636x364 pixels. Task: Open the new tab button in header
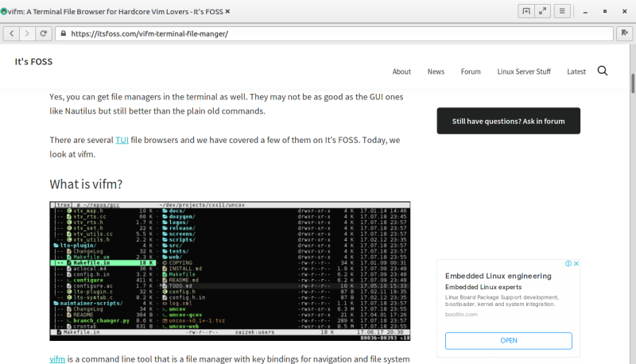(525, 11)
